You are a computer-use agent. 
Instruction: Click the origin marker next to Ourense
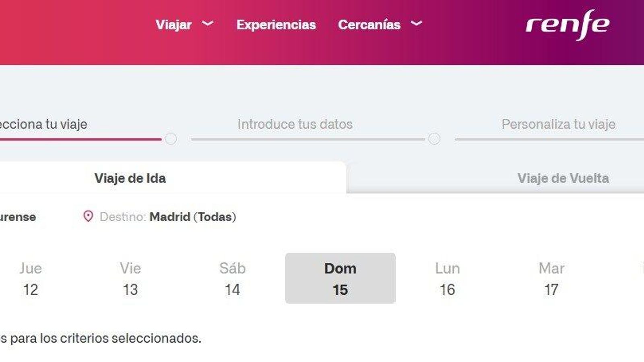point(2,217)
